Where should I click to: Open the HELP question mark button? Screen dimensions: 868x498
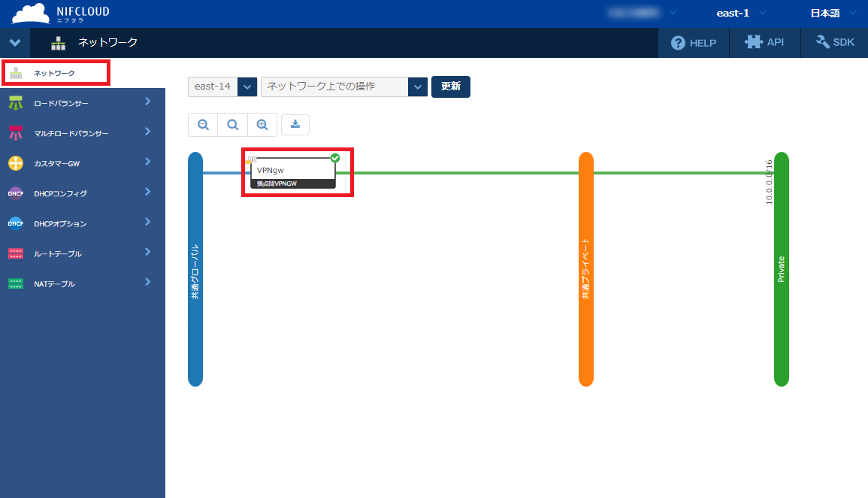pos(694,43)
